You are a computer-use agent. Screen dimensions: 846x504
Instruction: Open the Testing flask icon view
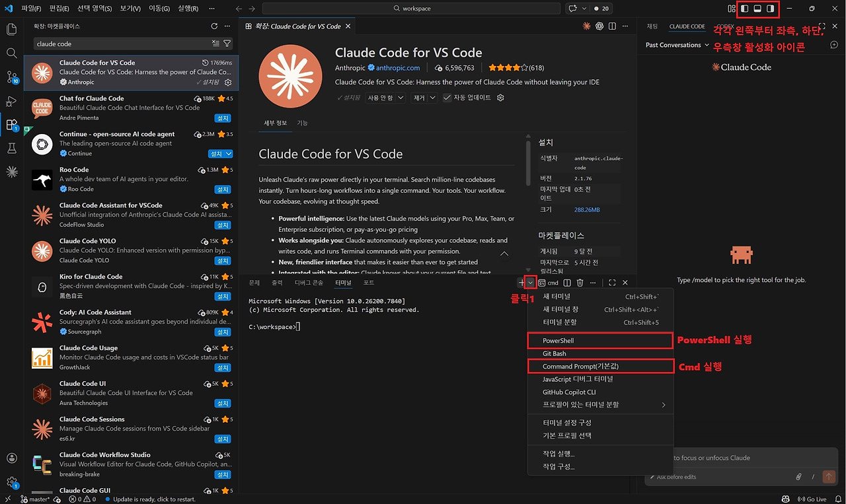pyautogui.click(x=11, y=149)
